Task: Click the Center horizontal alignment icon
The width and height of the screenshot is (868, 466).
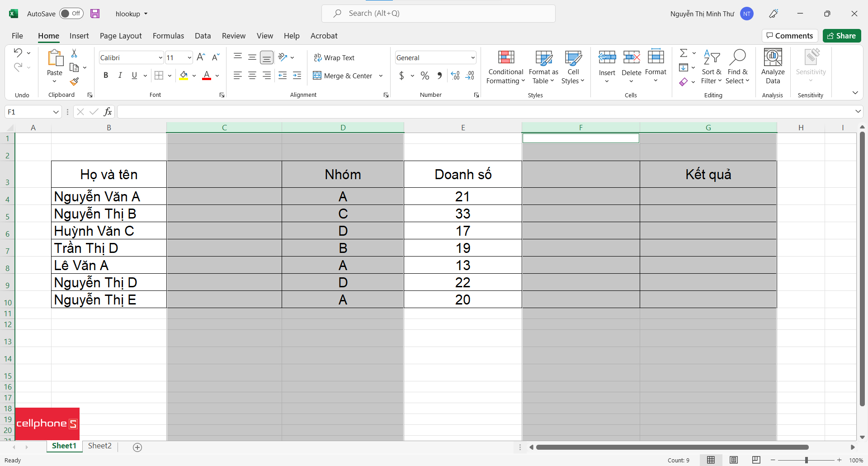Action: click(x=252, y=76)
